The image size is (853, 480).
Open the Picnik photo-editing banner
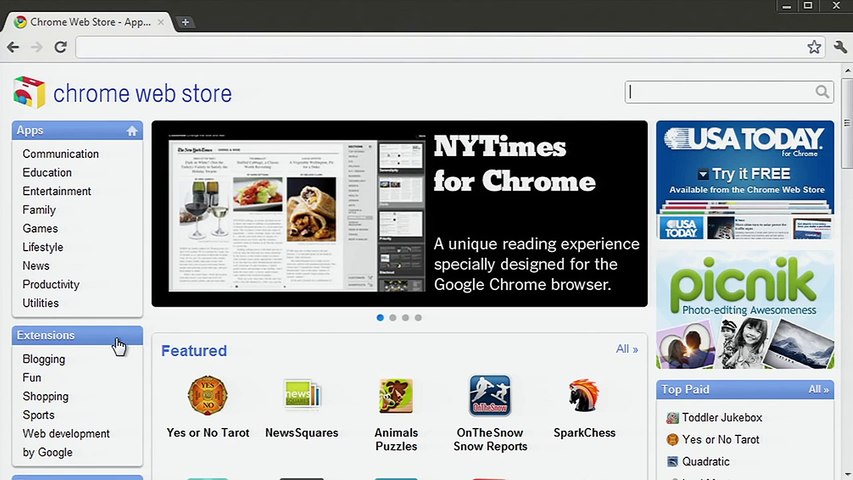point(745,310)
